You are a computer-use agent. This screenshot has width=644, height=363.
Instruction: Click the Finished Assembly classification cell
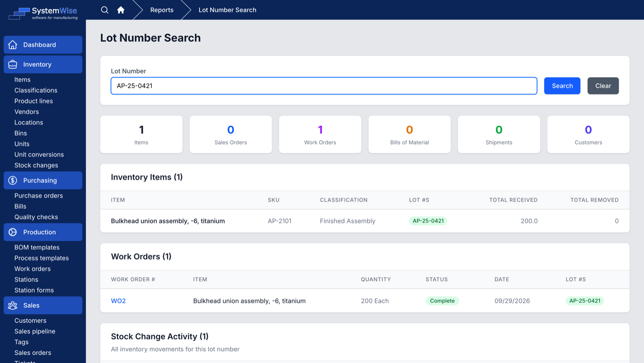click(x=348, y=221)
